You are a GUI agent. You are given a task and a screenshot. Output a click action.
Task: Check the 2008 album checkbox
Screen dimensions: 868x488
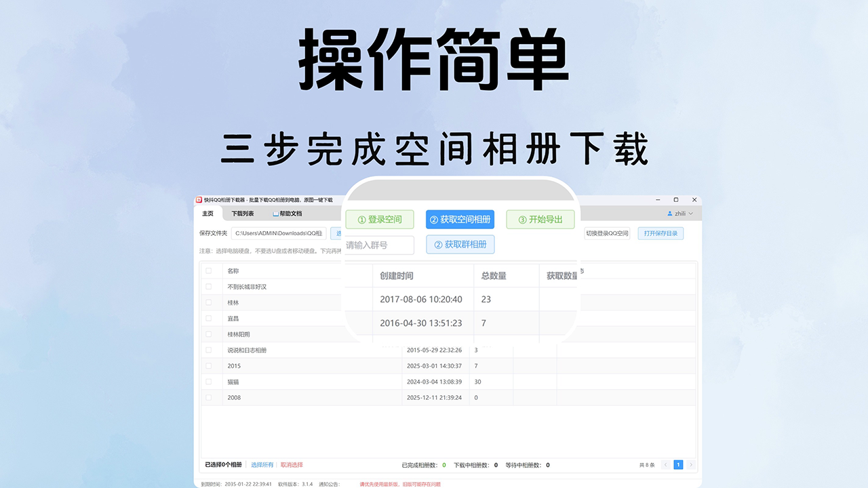pyautogui.click(x=209, y=398)
